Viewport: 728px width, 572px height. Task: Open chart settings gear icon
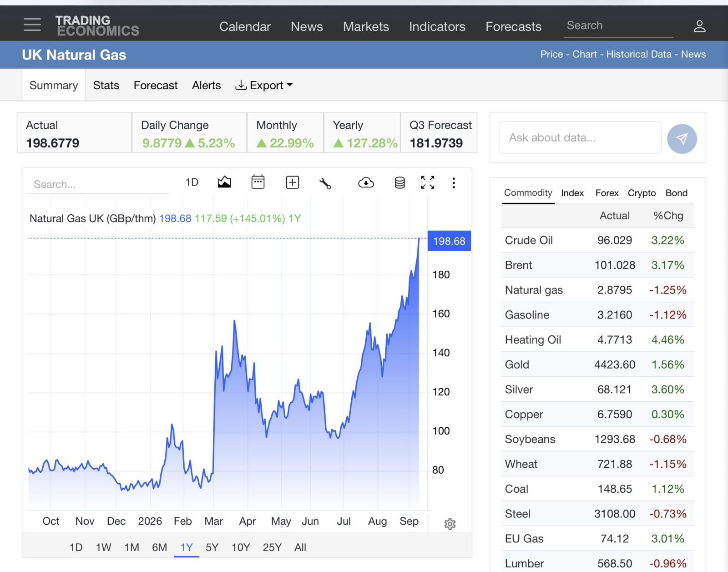tap(450, 524)
